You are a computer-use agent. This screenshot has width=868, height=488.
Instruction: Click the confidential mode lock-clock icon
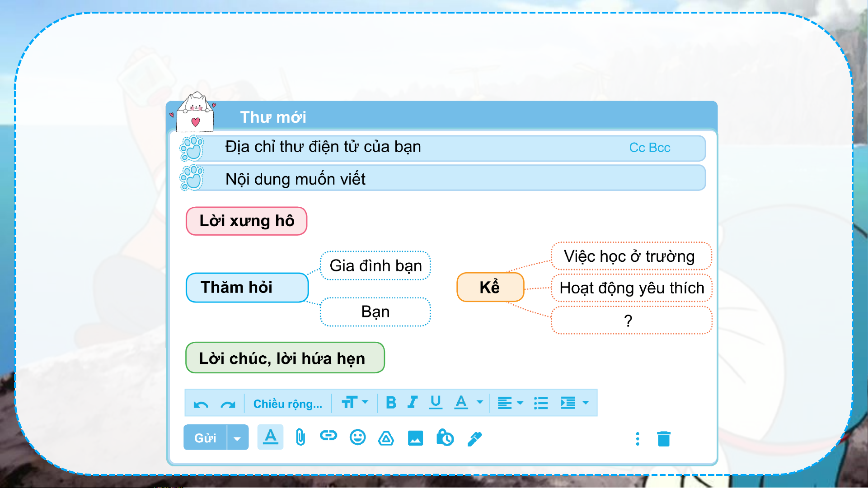(445, 437)
